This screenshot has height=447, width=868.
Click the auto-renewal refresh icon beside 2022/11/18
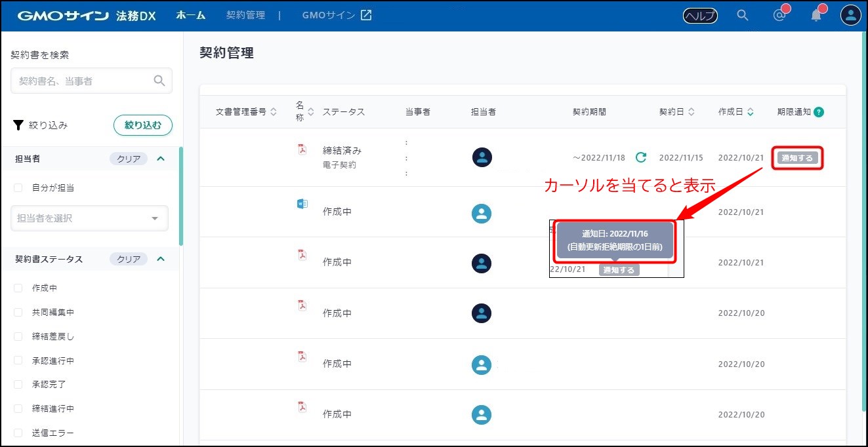[x=641, y=157]
